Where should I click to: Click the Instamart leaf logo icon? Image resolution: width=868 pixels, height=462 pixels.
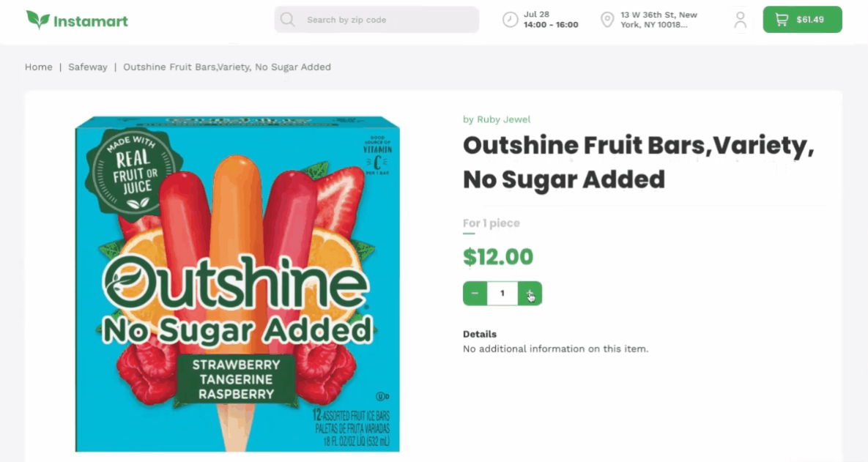pos(37,19)
